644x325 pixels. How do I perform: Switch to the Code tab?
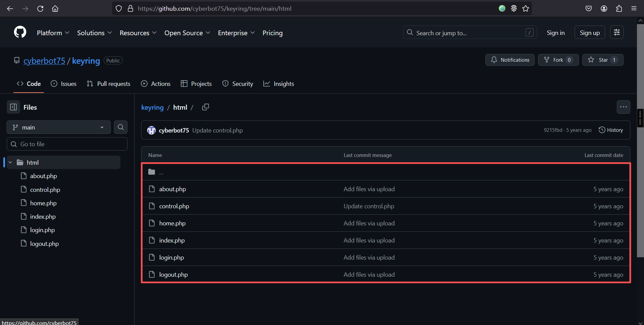pos(29,84)
